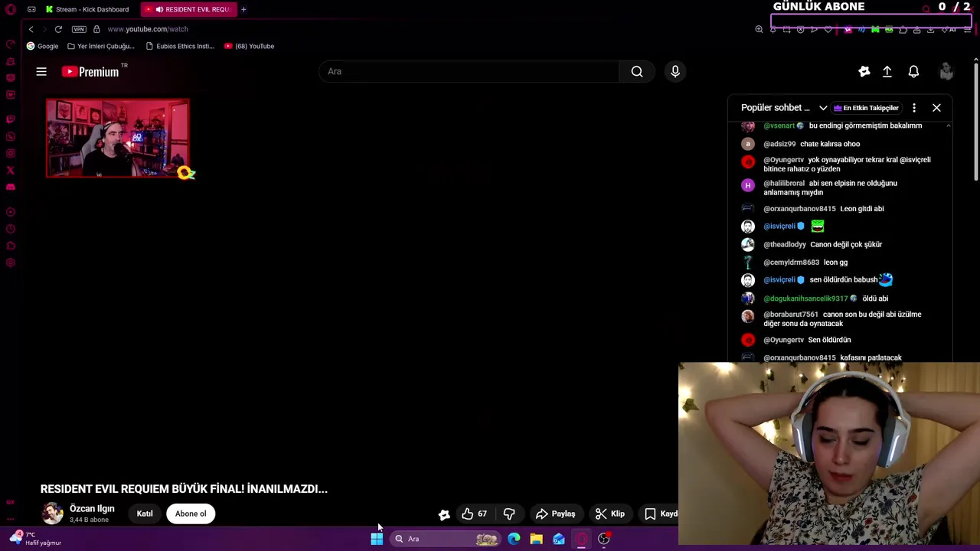Screen dimensions: 980x551
Task: Open chat user @isviçreli 'sen öldürdün babush'
Action: click(781, 280)
